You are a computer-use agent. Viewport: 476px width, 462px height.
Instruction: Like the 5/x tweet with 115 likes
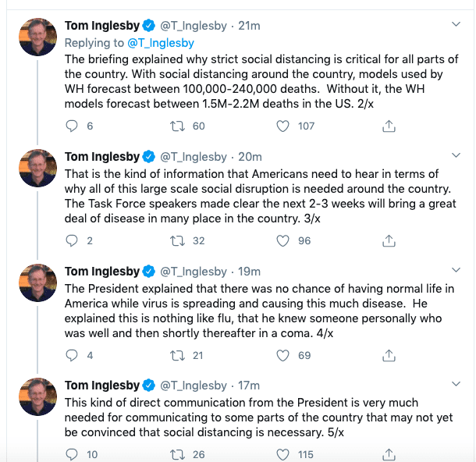(x=285, y=454)
